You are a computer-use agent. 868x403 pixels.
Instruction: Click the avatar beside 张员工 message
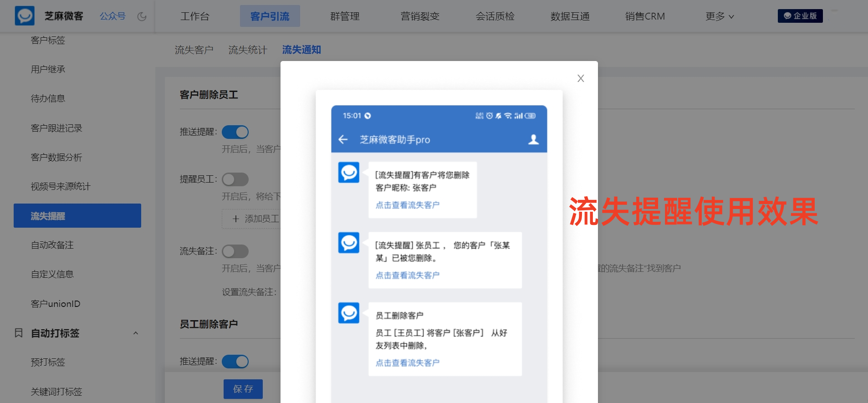click(x=349, y=243)
